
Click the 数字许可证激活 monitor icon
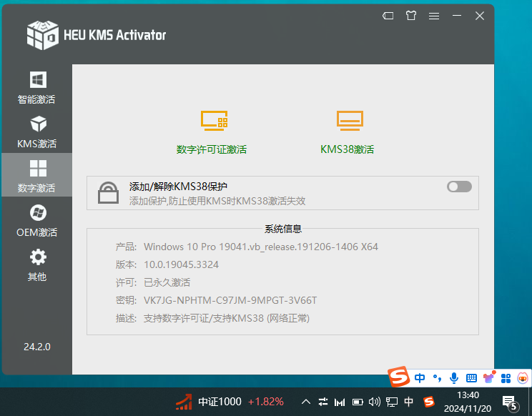click(214, 120)
